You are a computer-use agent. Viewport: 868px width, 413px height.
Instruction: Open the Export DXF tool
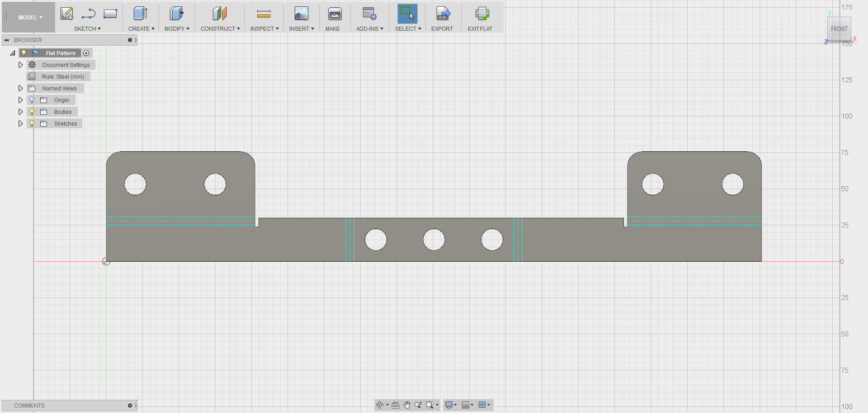tap(442, 14)
